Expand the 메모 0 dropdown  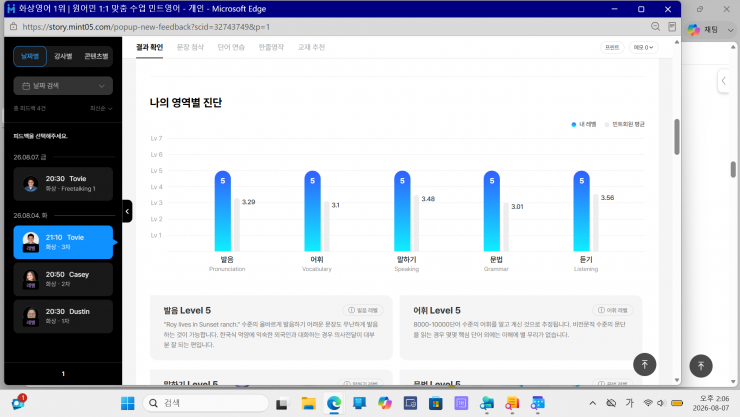tap(643, 47)
